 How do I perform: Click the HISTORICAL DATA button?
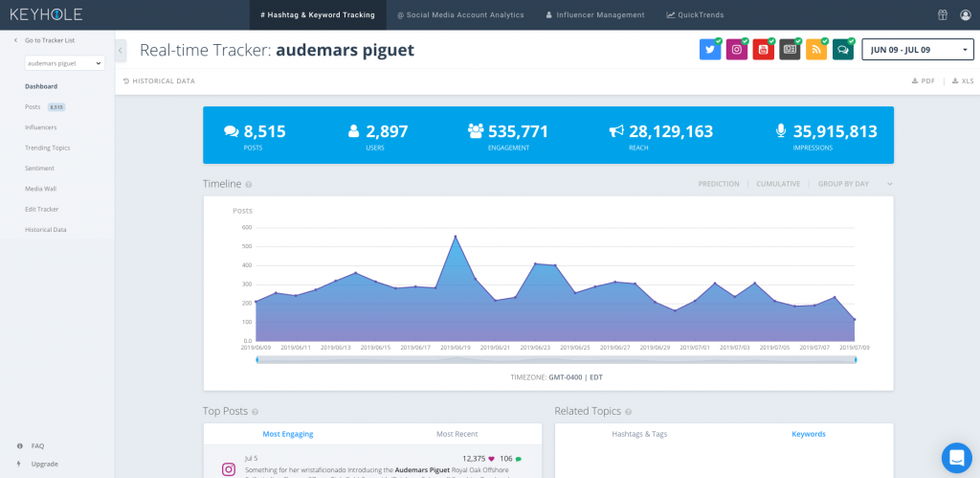tap(160, 81)
